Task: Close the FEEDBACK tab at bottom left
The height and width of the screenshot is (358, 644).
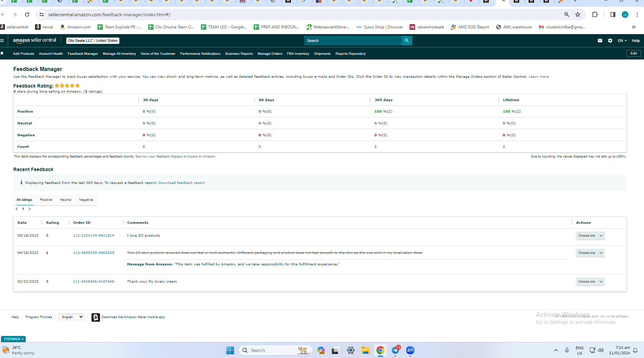Action: [23, 339]
